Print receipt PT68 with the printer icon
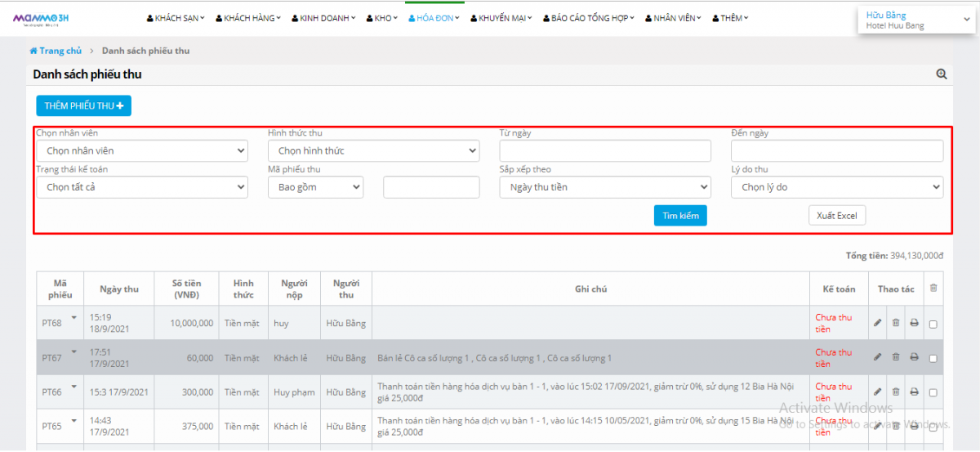Viewport: 980px width, 452px height. pos(914,323)
